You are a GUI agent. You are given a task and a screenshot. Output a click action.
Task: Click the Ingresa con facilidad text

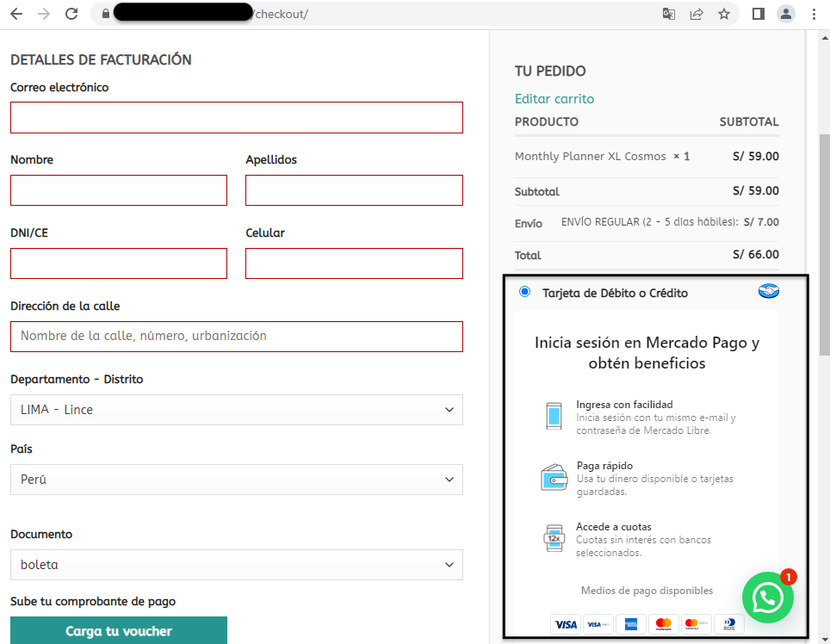pos(624,405)
